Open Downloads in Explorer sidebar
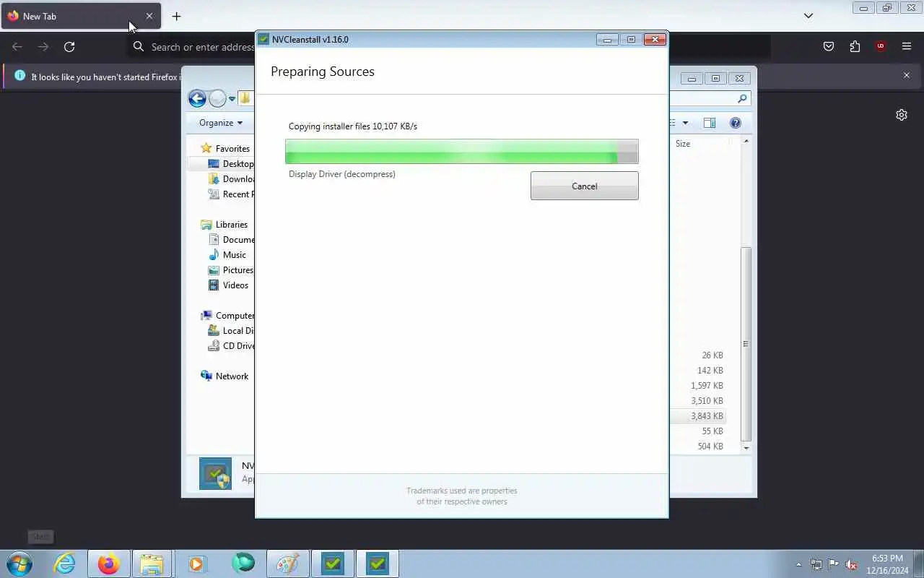This screenshot has width=924, height=578. 230,179
